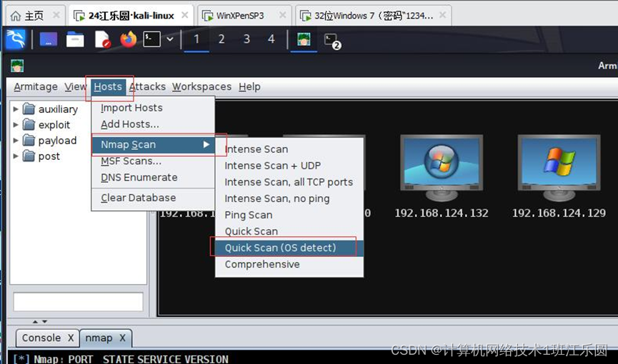Click the Armitage taskbar window icon
This screenshot has width=618, height=364.
coord(304,39)
